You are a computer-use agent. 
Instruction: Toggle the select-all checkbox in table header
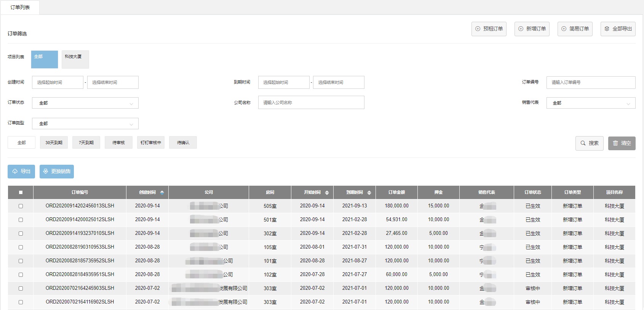(21, 193)
